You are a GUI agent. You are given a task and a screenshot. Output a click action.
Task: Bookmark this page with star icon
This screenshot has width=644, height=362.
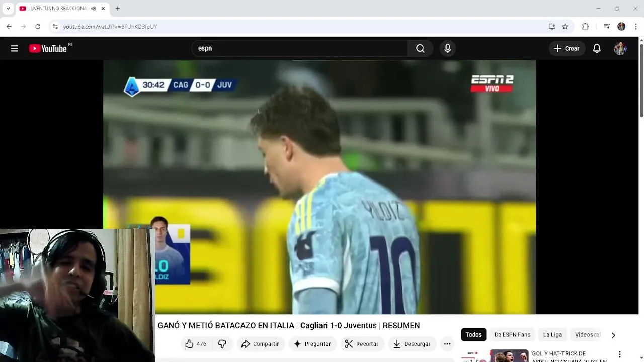tap(565, 26)
